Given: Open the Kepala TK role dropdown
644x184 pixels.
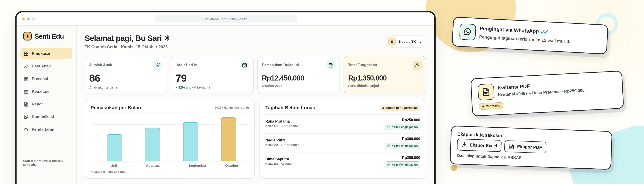Looking at the screenshot, I should tap(406, 41).
